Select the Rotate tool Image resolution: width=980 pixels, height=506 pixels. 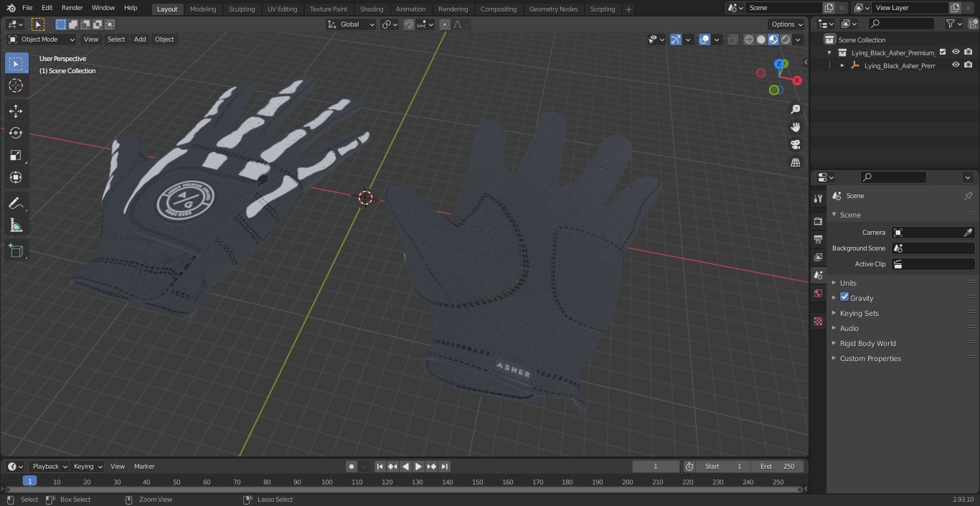[x=16, y=133]
